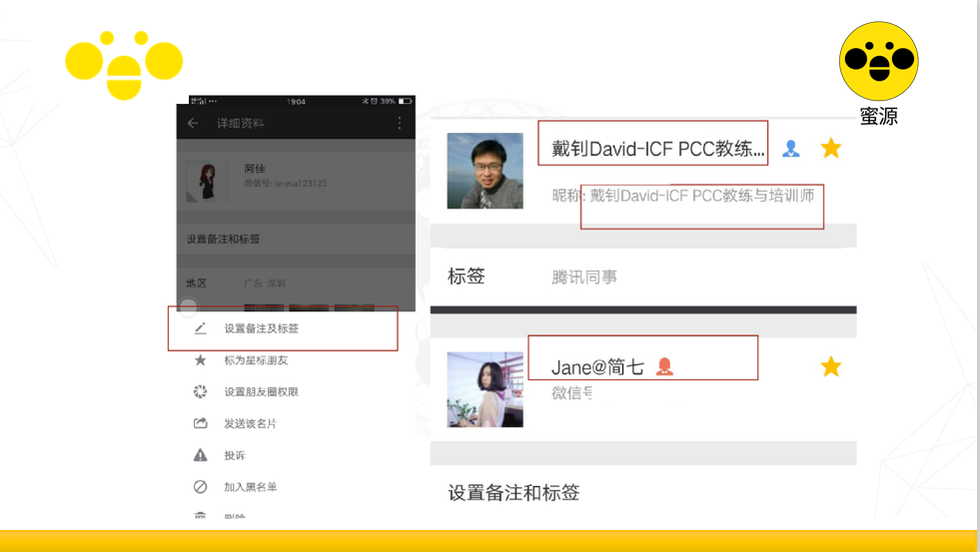Click the 地区 广东 深圳 row

tap(297, 282)
